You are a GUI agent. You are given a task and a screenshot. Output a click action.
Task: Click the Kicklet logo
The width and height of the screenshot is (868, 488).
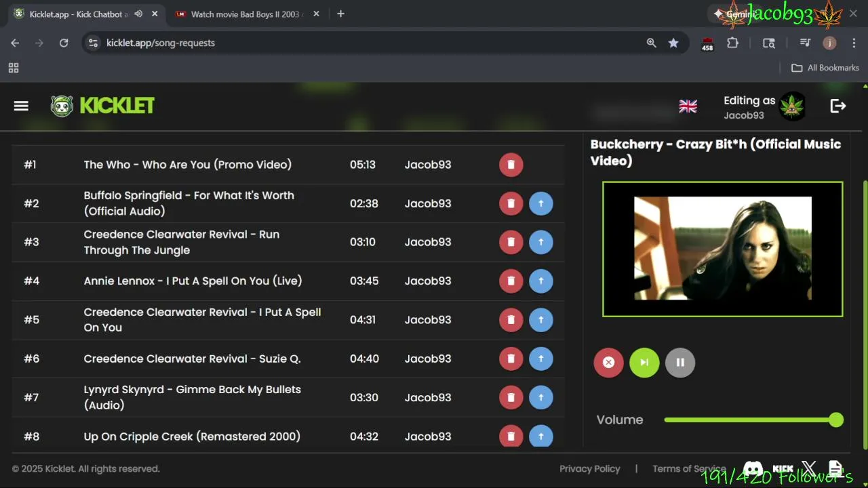point(102,106)
